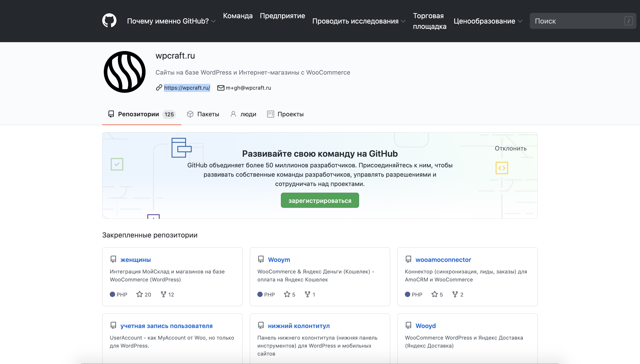The width and height of the screenshot is (640, 364).
Task: Click the m+gh@wpcraft.ru email link
Action: point(248,88)
